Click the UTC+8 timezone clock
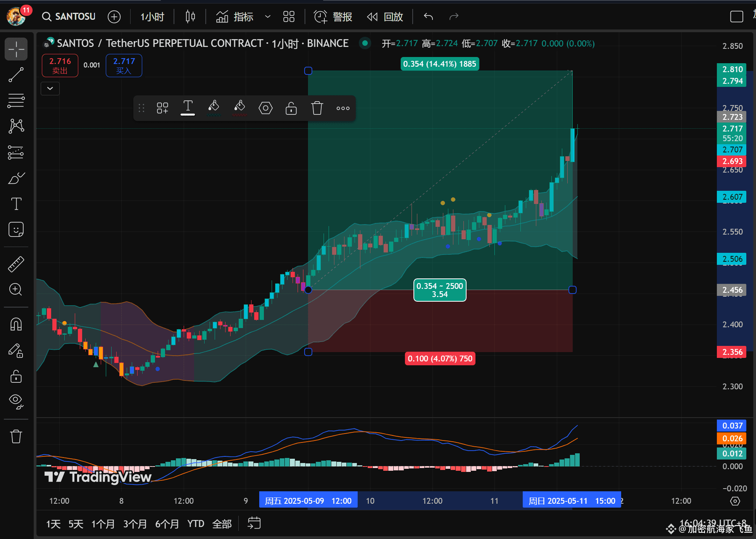Image resolution: width=756 pixels, height=539 pixels. pyautogui.click(x=713, y=523)
